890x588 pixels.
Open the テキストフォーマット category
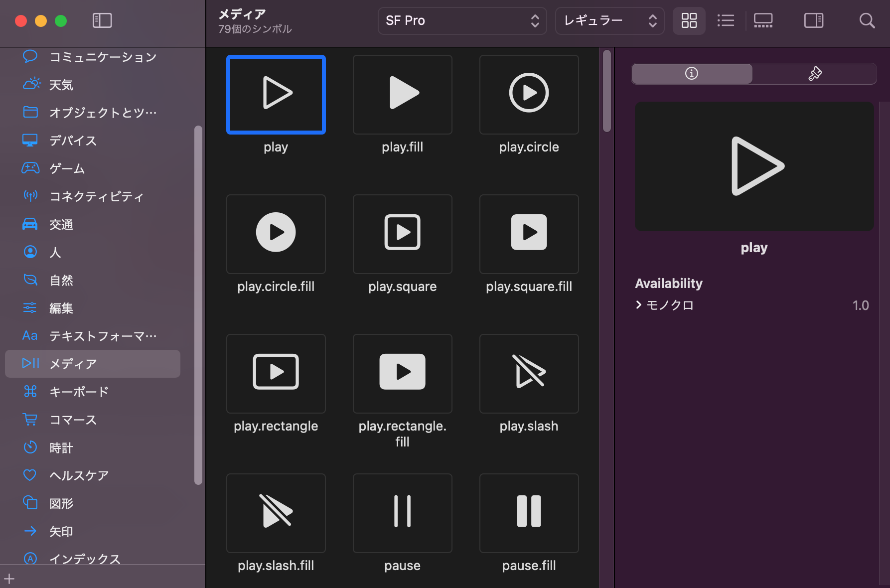coord(93,336)
